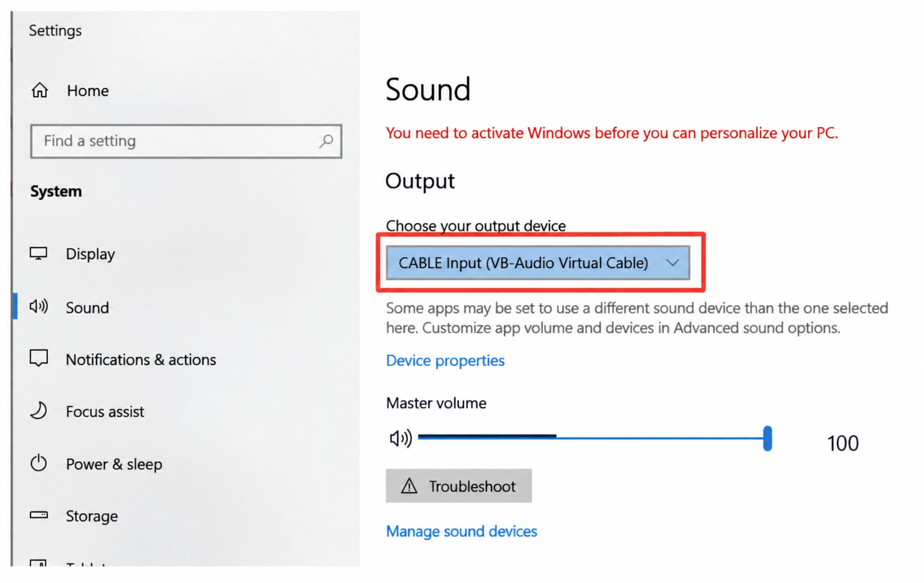
Task: Click the Troubleshoot button
Action: (x=459, y=486)
